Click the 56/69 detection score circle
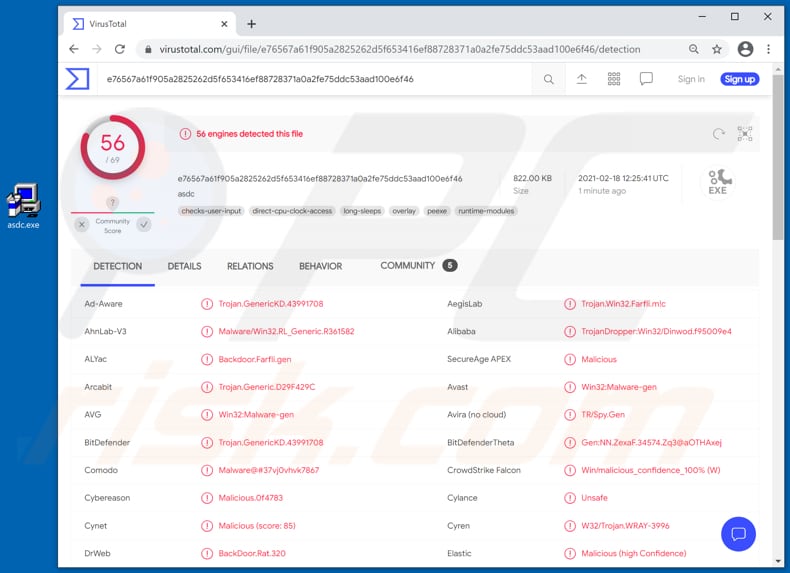This screenshot has width=790, height=573. click(112, 147)
